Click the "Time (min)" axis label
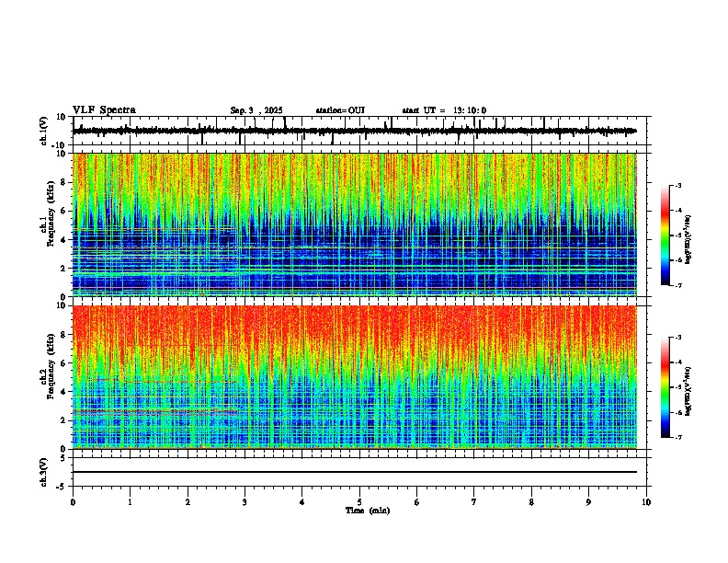The width and height of the screenshot is (728, 563). [368, 511]
